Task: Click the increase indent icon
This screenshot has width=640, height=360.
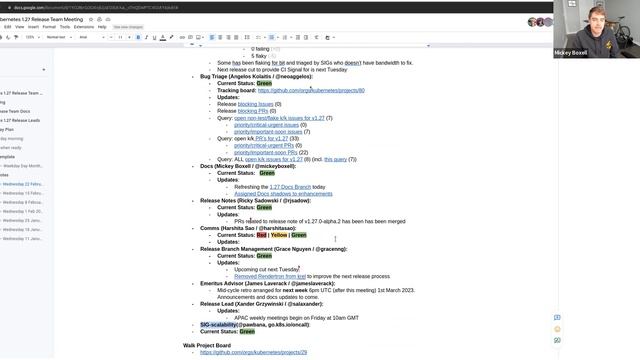Action: pyautogui.click(x=306, y=37)
